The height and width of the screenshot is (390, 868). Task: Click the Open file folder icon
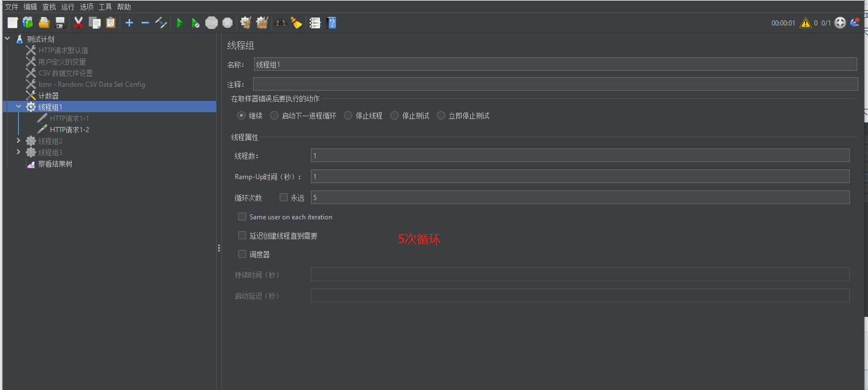point(44,23)
